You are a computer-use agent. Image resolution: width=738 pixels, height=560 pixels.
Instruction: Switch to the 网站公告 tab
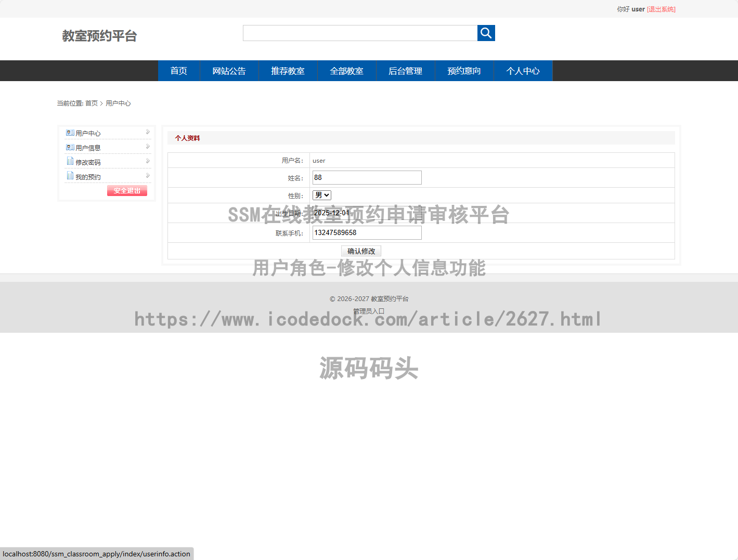pyautogui.click(x=229, y=71)
